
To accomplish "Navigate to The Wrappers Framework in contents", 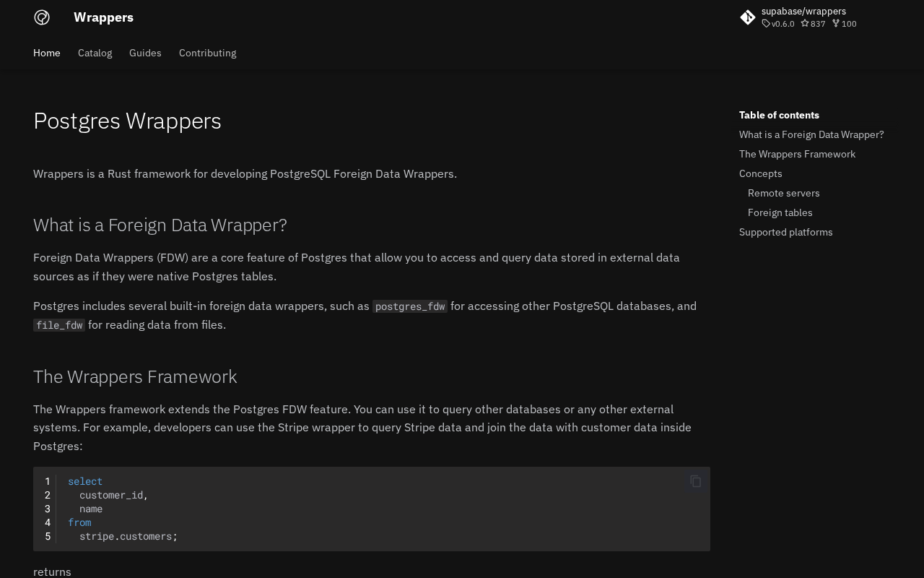I will pos(797,154).
